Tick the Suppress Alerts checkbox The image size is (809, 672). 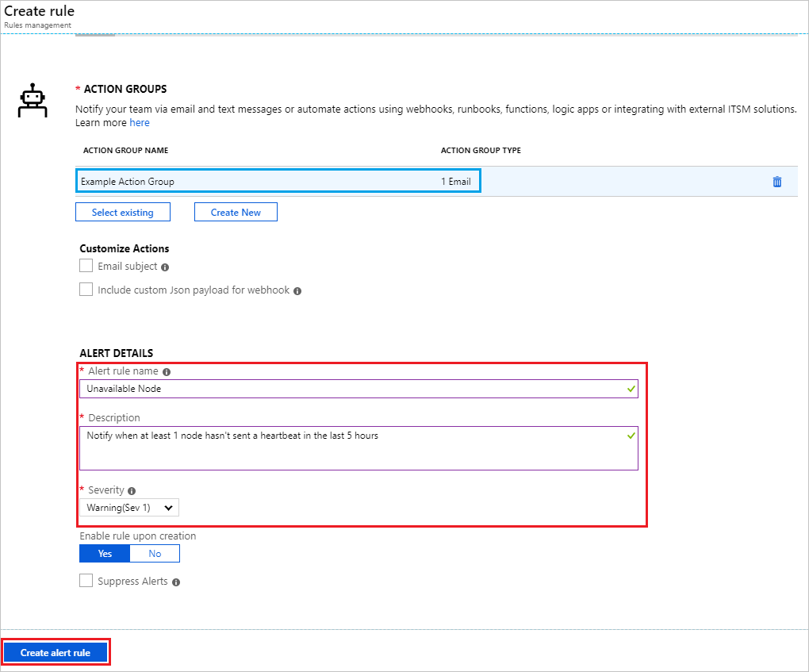pyautogui.click(x=86, y=581)
